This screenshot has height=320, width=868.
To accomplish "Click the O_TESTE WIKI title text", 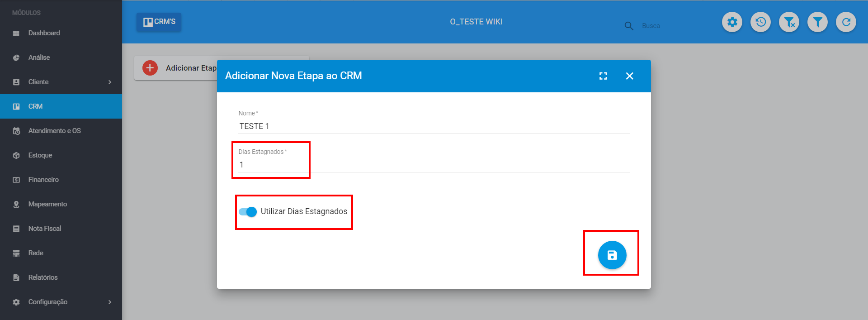I will point(476,22).
